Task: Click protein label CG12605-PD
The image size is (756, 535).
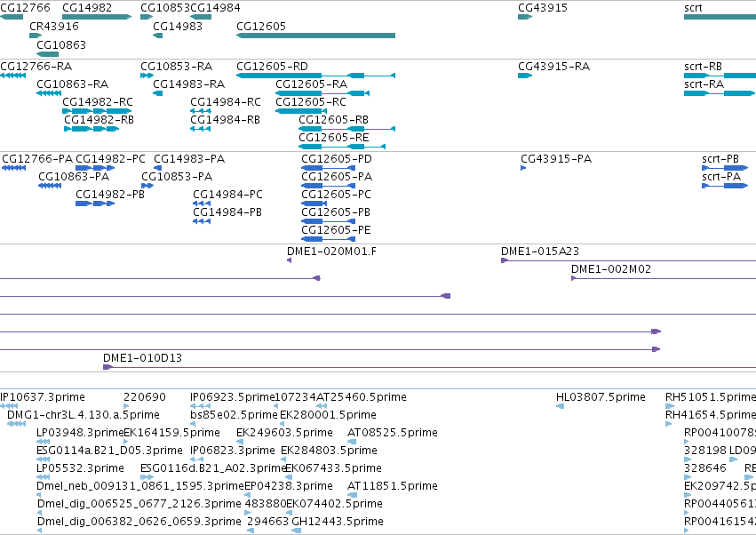Action: [337, 159]
